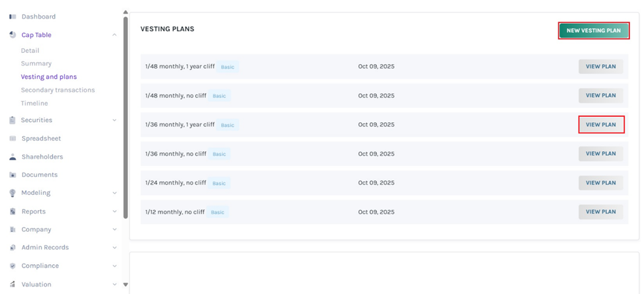Open the Timeline submenu item
This screenshot has width=644, height=294.
[x=34, y=103]
